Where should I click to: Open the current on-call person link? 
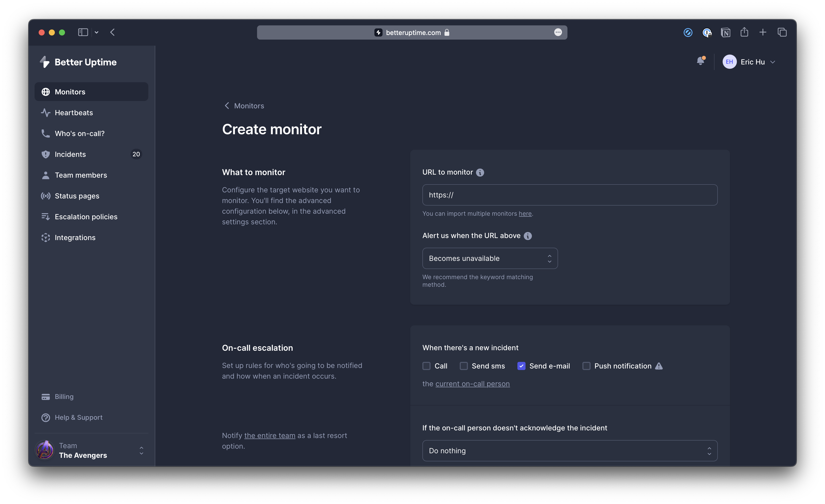click(x=472, y=384)
